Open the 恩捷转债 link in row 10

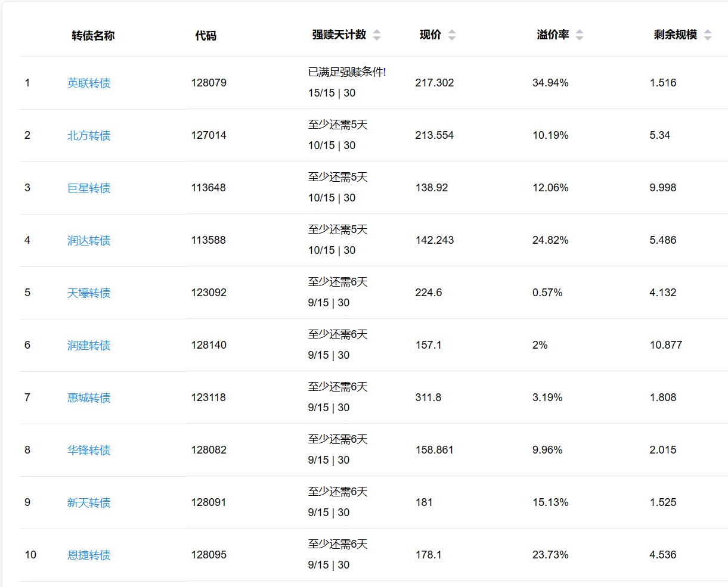[x=89, y=555]
